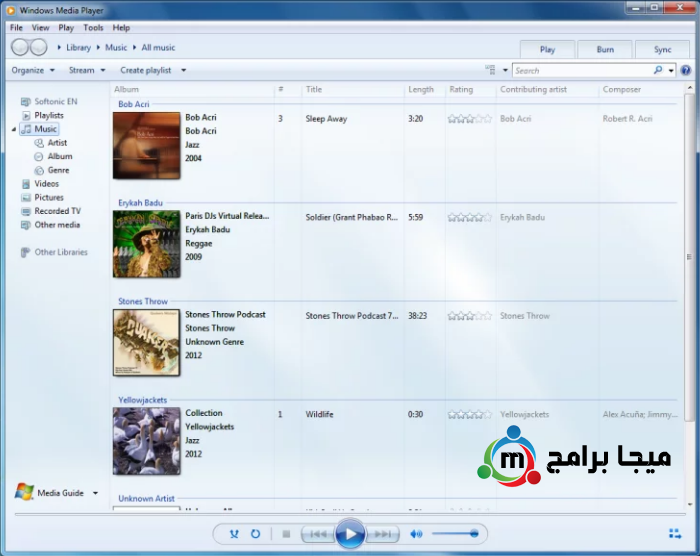
Task: Click the vertical scrollbar down arrow
Action: click(x=690, y=505)
